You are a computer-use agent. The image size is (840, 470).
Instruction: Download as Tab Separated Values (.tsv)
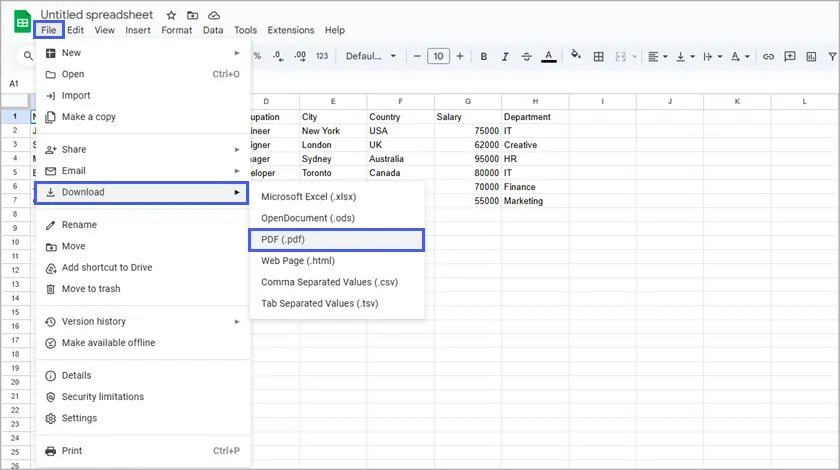point(337,304)
